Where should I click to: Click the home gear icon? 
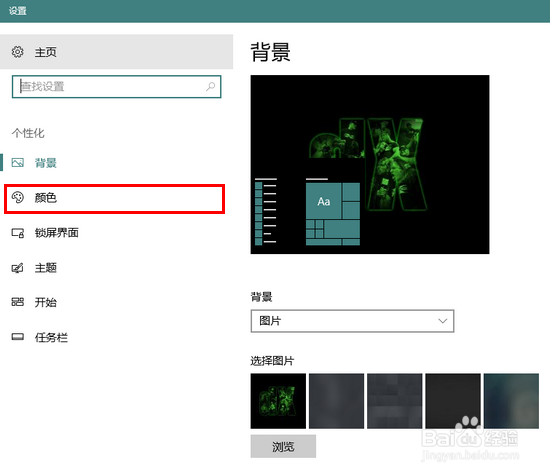[18, 52]
